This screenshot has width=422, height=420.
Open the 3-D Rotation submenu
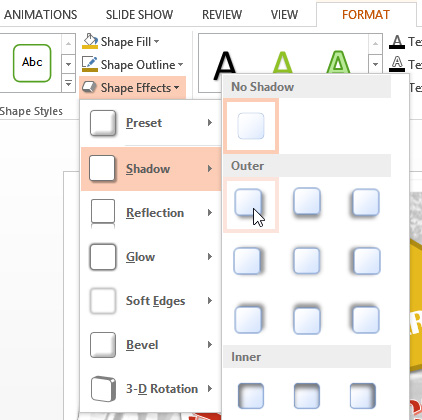[x=151, y=389]
